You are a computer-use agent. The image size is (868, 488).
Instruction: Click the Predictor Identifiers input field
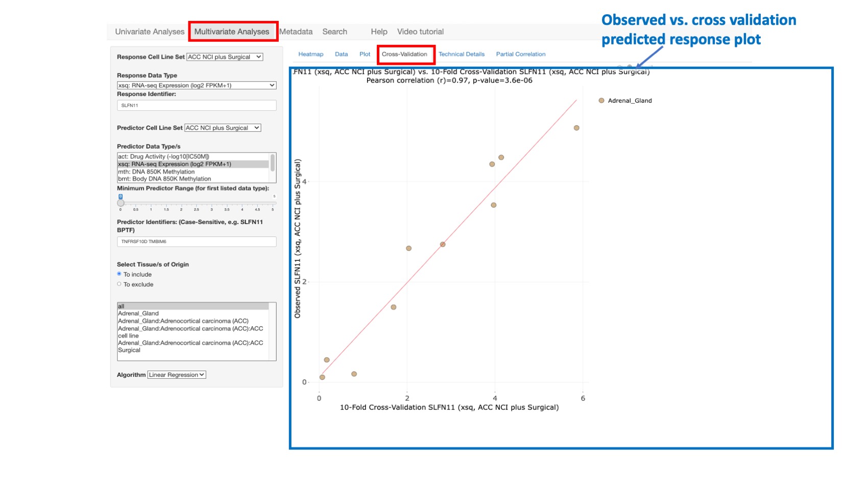pyautogui.click(x=196, y=241)
